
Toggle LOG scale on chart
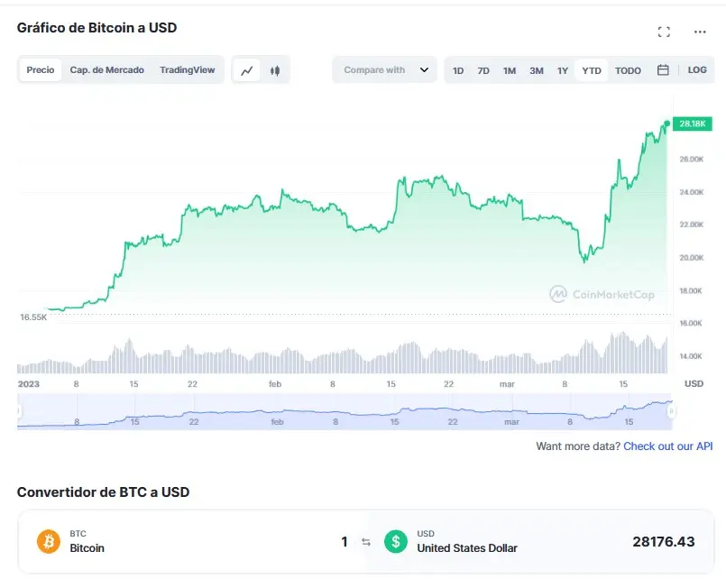(697, 70)
